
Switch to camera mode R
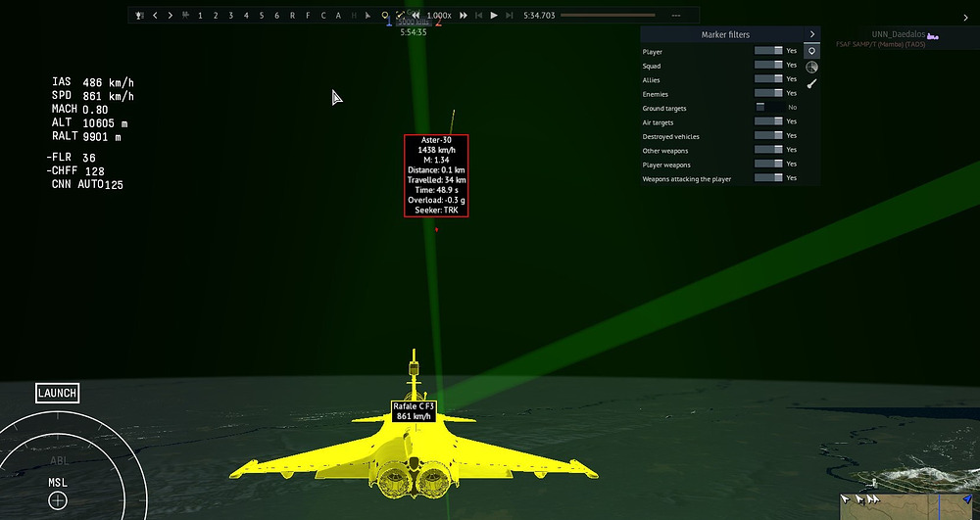pyautogui.click(x=292, y=16)
